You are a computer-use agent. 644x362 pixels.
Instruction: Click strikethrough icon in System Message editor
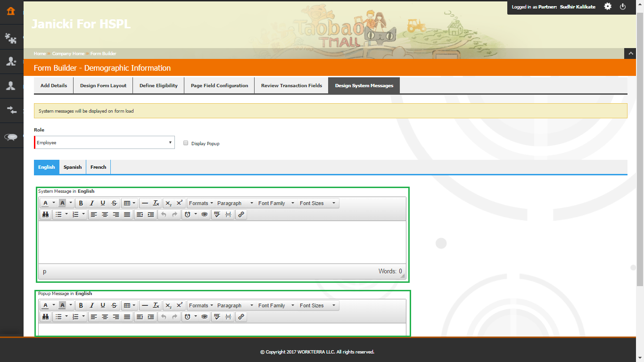[114, 203]
